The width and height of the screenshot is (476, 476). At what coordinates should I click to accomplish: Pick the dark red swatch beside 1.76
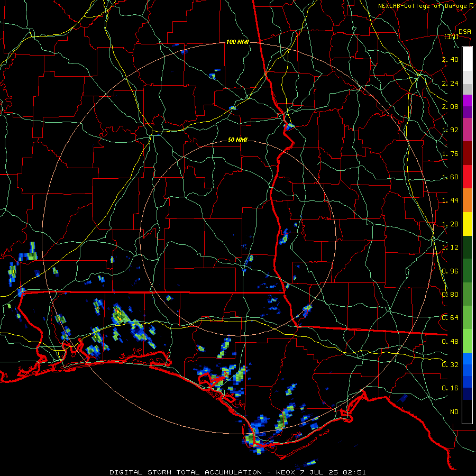pos(467,153)
